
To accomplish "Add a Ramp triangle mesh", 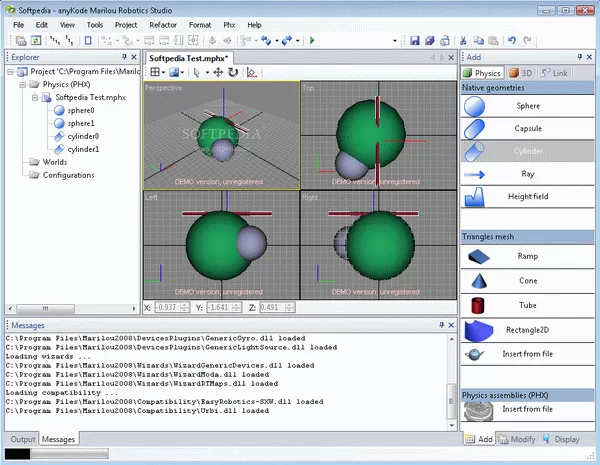I will tap(527, 256).
